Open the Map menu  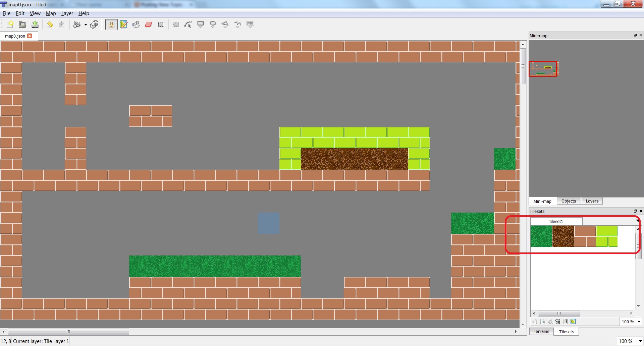(x=51, y=13)
